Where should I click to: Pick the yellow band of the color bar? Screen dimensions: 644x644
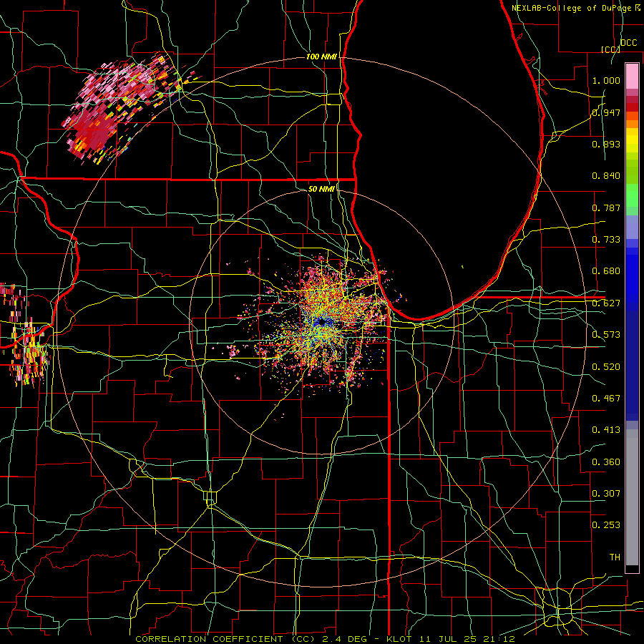[x=632, y=141]
